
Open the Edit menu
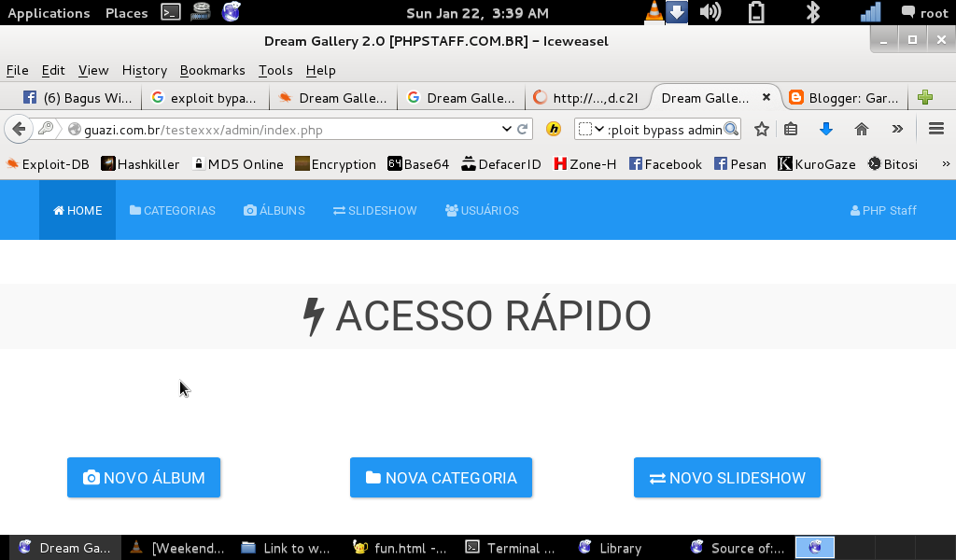pos(53,70)
